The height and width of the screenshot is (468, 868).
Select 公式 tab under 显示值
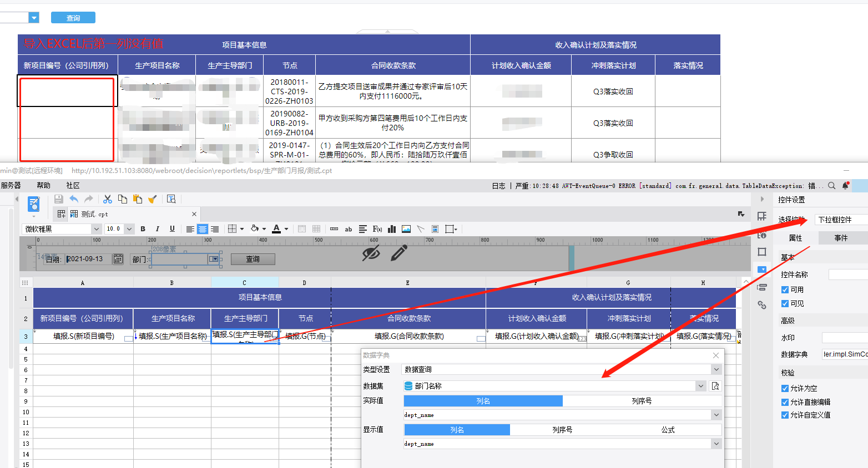click(x=668, y=430)
